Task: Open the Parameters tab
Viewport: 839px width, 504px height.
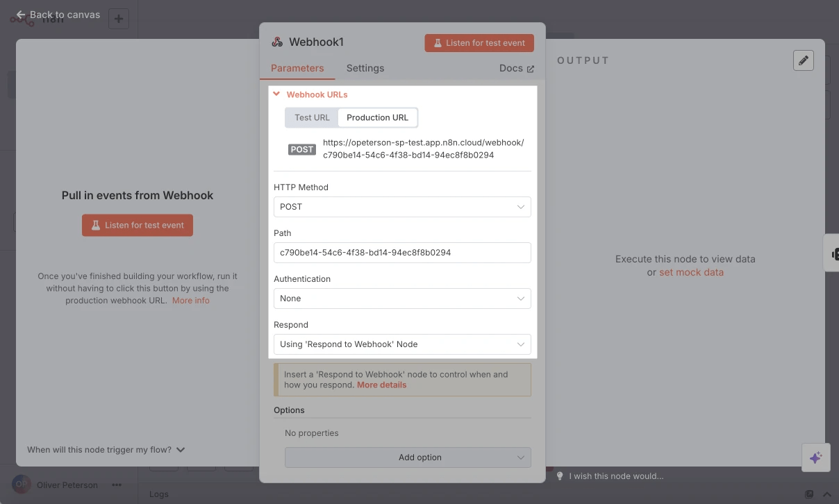Action: 297,68
